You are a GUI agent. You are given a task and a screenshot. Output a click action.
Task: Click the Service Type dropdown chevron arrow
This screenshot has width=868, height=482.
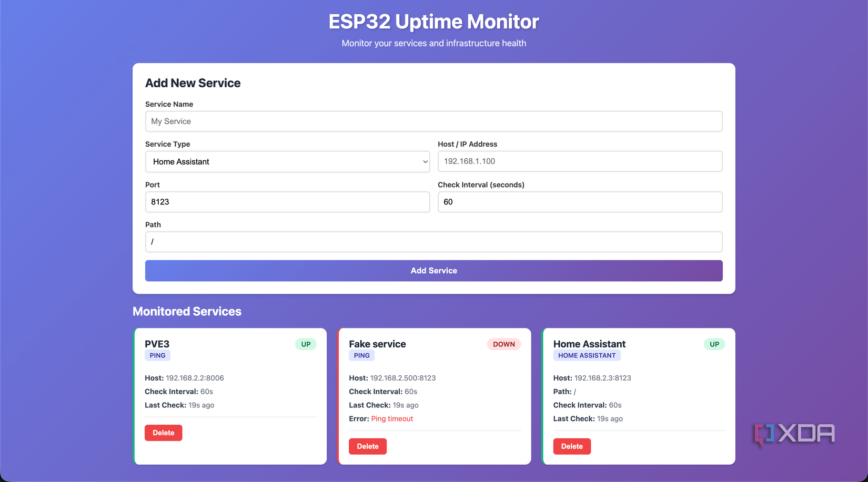(x=424, y=161)
